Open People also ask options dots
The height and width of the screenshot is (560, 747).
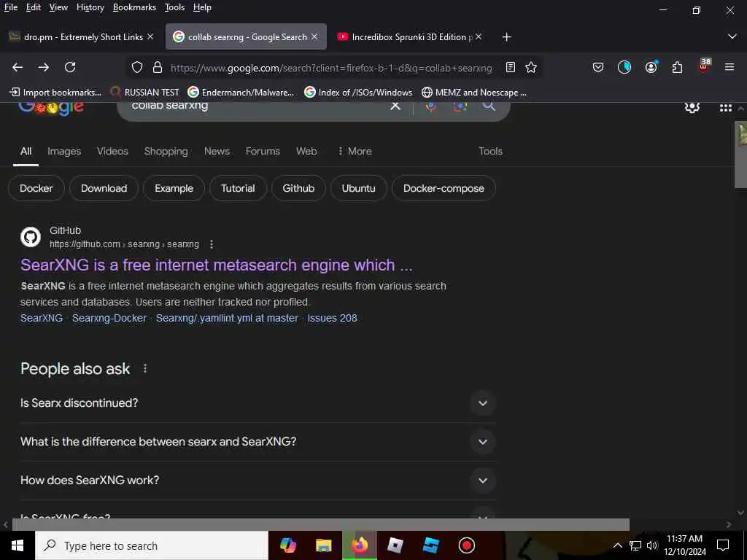145,368
